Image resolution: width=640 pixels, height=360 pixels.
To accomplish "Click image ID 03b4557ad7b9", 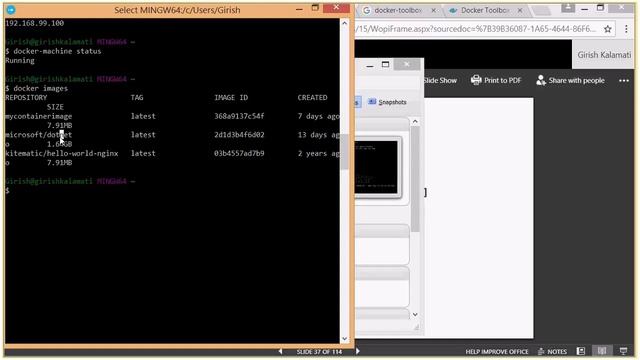I will point(239,153).
